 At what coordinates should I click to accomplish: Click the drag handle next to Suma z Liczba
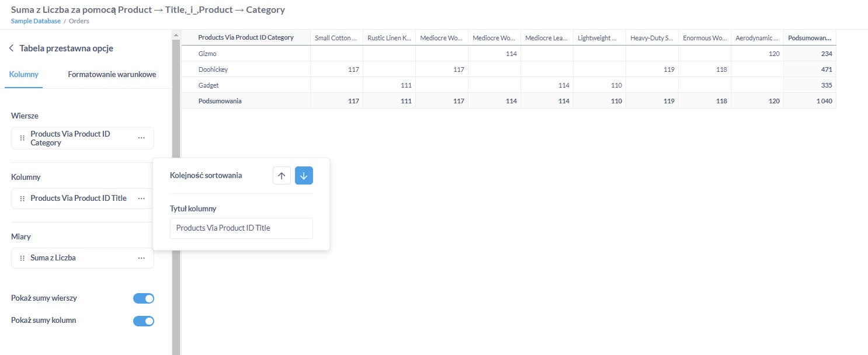click(x=22, y=257)
